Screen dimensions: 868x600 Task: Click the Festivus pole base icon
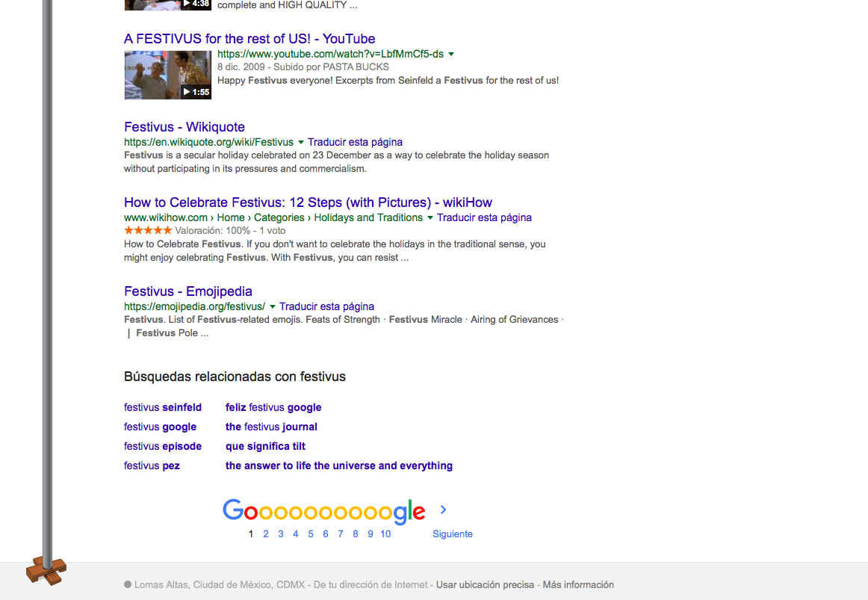(46, 572)
